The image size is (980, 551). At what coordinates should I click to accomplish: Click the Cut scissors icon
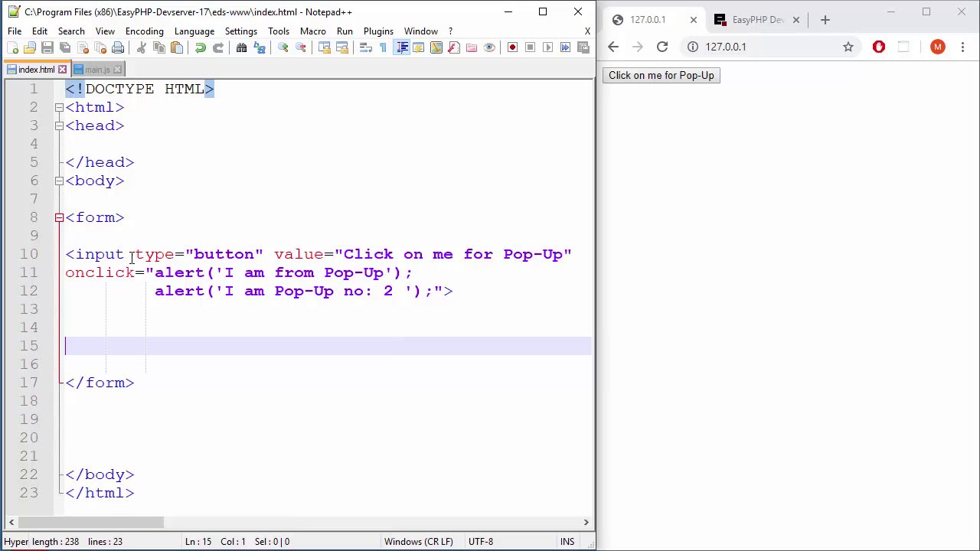tap(142, 47)
